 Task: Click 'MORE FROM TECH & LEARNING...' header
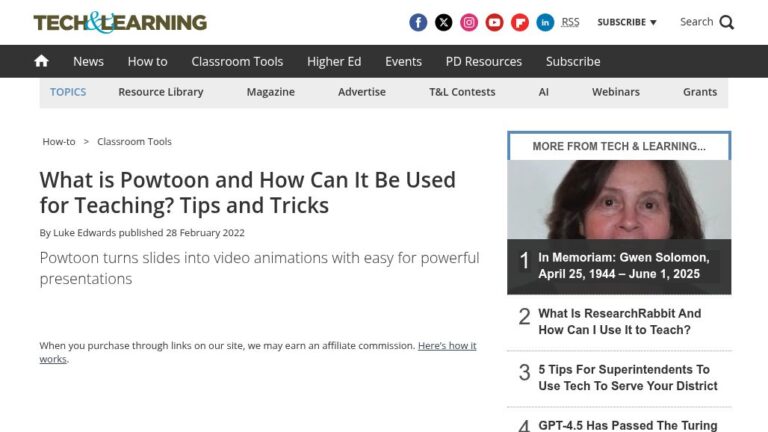click(619, 146)
